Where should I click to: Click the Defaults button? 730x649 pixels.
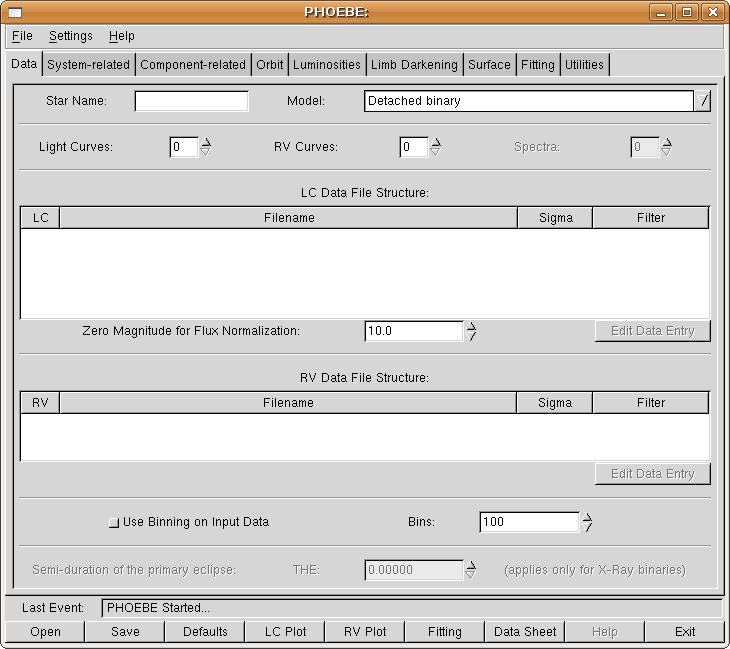205,632
